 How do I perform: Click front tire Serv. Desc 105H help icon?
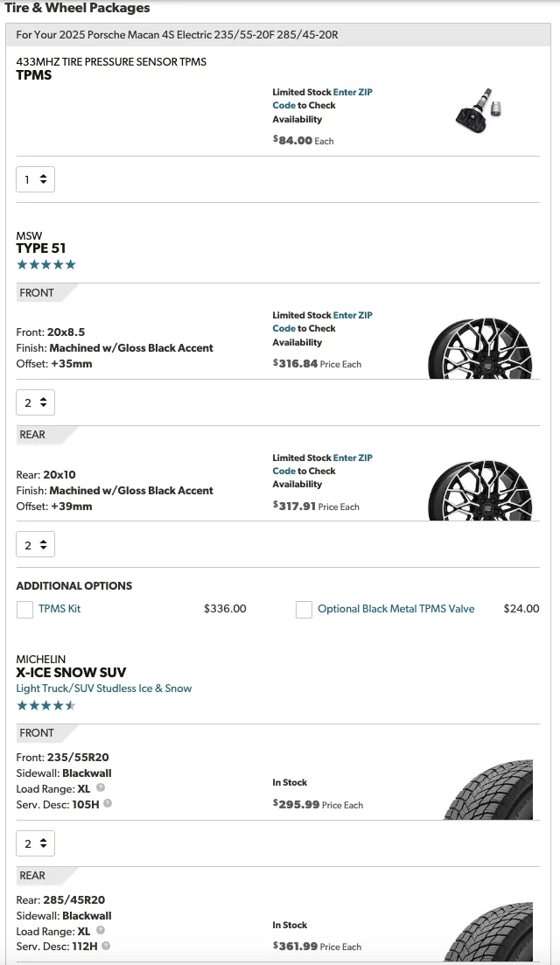point(108,802)
